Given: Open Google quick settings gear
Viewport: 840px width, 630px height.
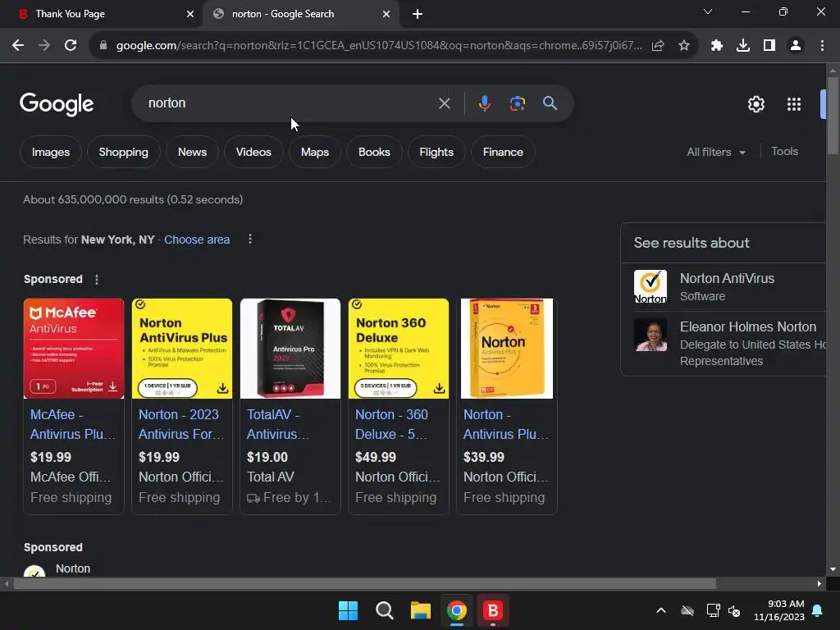Looking at the screenshot, I should pos(756,104).
